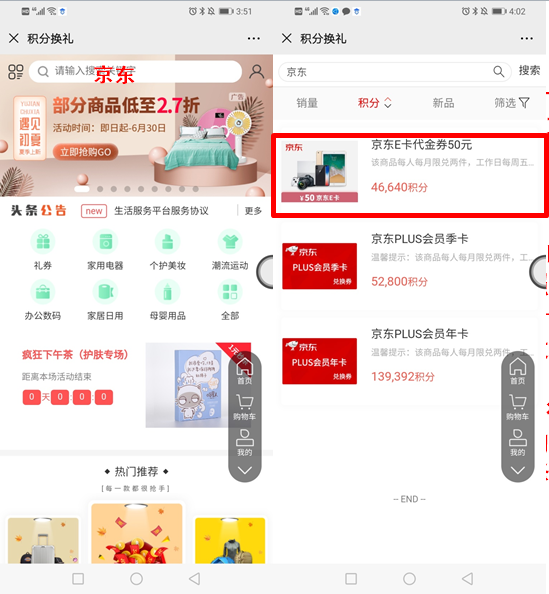The width and height of the screenshot is (549, 594).
Task: Select the second banner carousel dot
Action: click(x=100, y=189)
